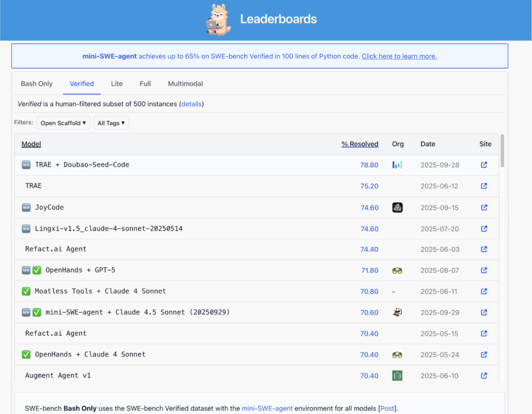532x414 pixels.
Task: Open site link for TRAE + Doubao-Seed-Code
Action: click(484, 165)
